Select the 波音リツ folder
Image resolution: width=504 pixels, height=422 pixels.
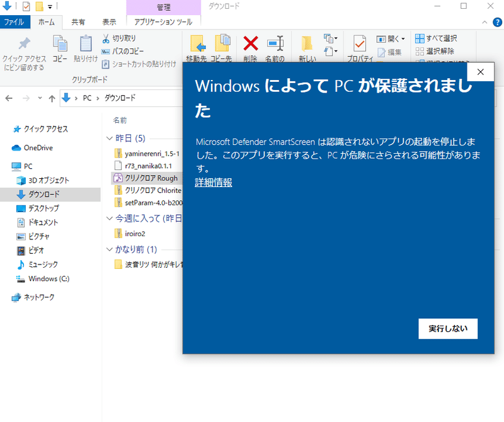click(x=149, y=265)
